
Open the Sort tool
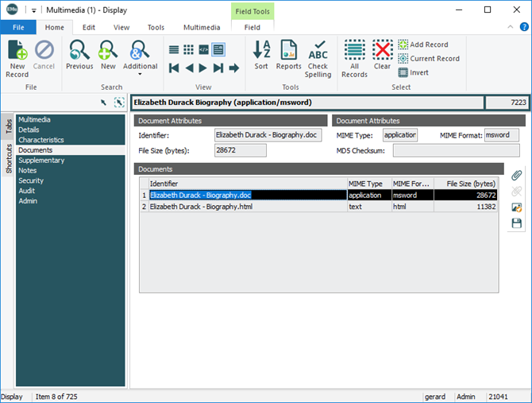261,54
